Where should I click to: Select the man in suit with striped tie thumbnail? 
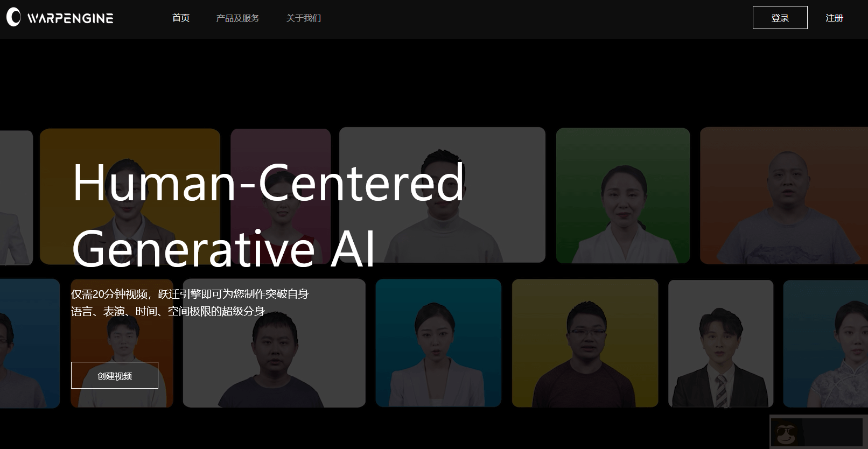coord(720,343)
